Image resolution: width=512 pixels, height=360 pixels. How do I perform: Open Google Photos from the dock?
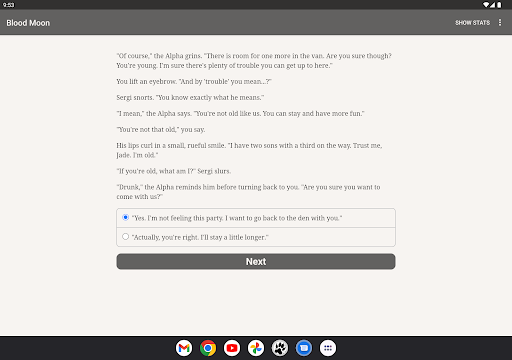(256, 348)
